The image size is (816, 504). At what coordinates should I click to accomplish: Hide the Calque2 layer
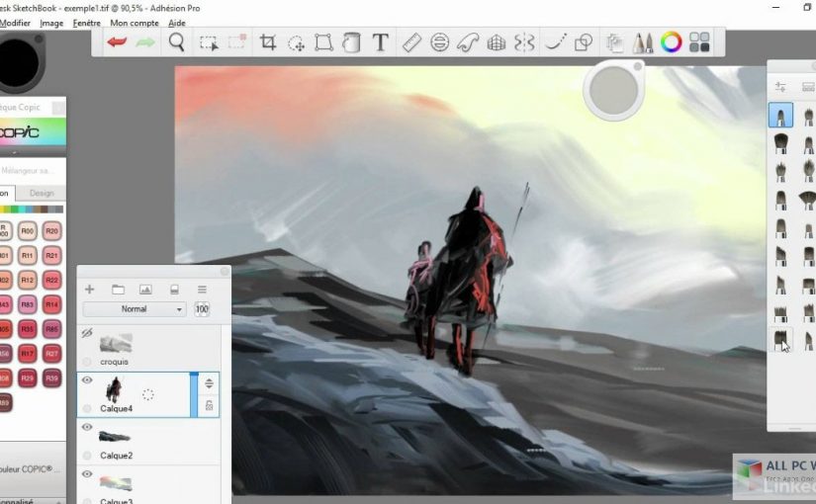pos(87,427)
